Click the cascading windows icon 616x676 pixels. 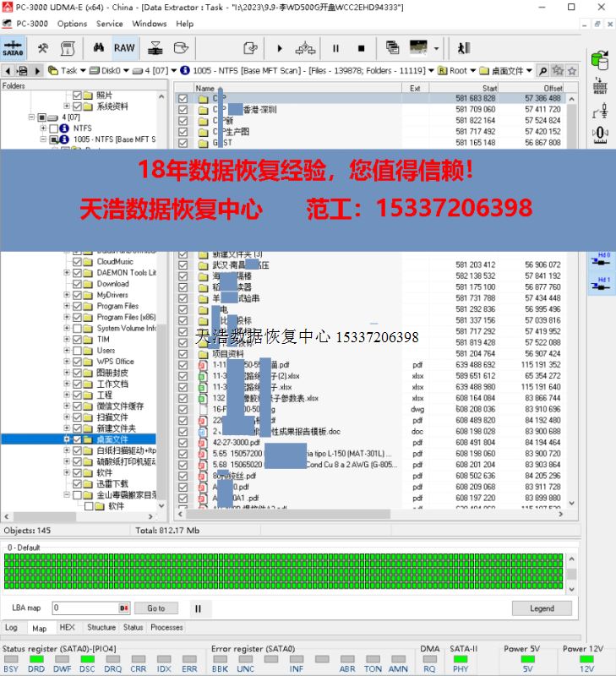click(x=392, y=47)
